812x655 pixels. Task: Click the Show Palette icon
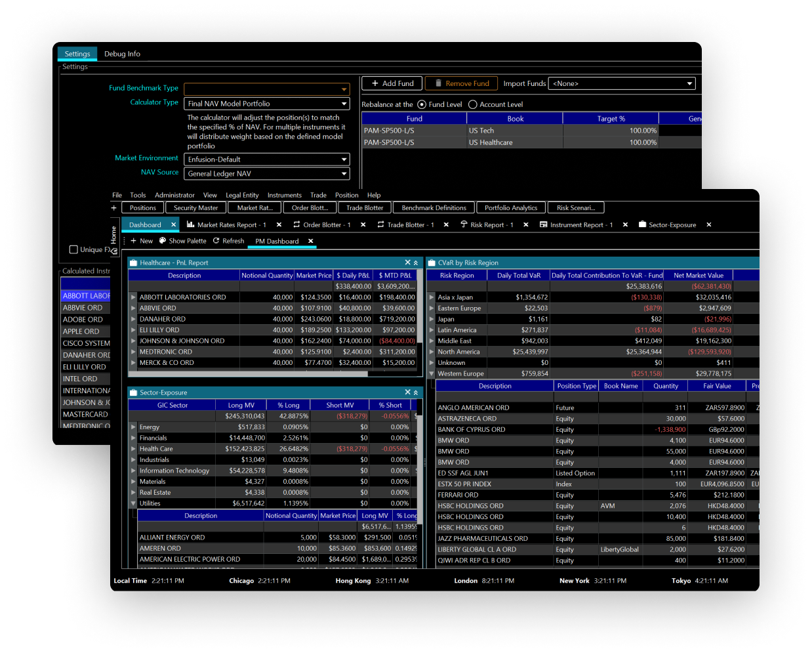click(163, 241)
